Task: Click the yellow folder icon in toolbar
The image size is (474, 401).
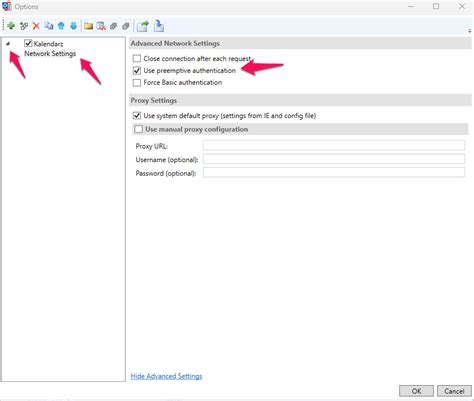Action: point(88,26)
